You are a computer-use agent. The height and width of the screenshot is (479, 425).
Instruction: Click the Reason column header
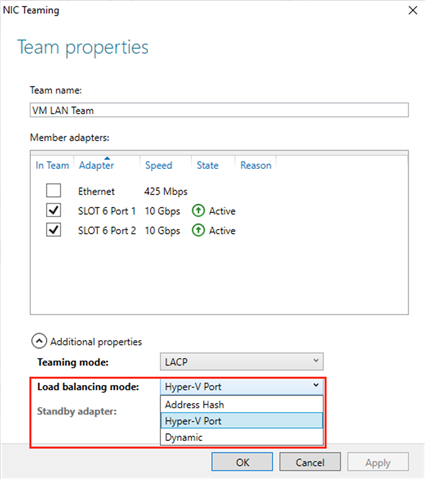256,165
